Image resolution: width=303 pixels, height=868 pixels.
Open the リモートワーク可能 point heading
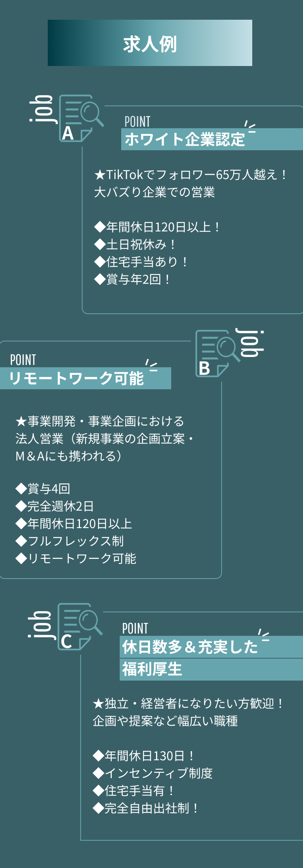coord(76,378)
